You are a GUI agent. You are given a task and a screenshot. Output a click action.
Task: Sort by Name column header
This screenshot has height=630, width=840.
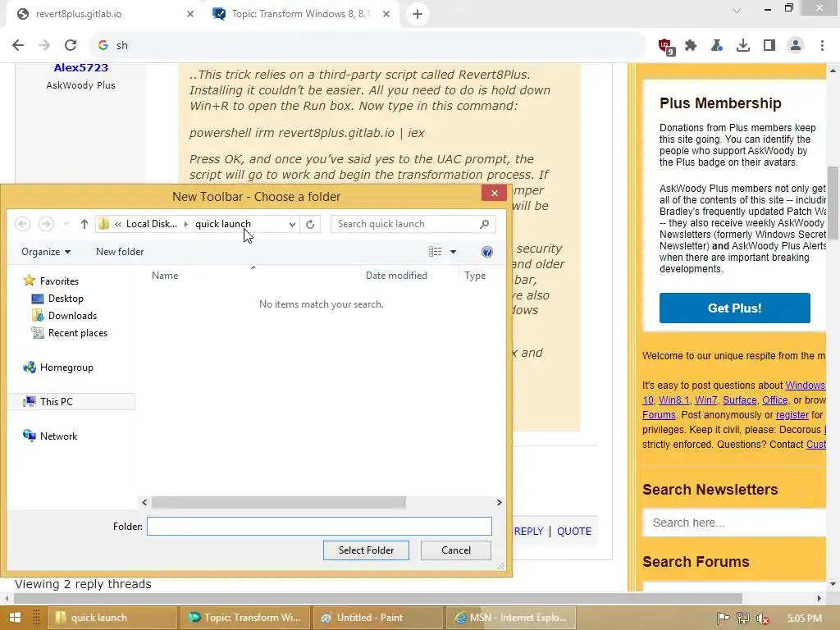pyautogui.click(x=165, y=276)
